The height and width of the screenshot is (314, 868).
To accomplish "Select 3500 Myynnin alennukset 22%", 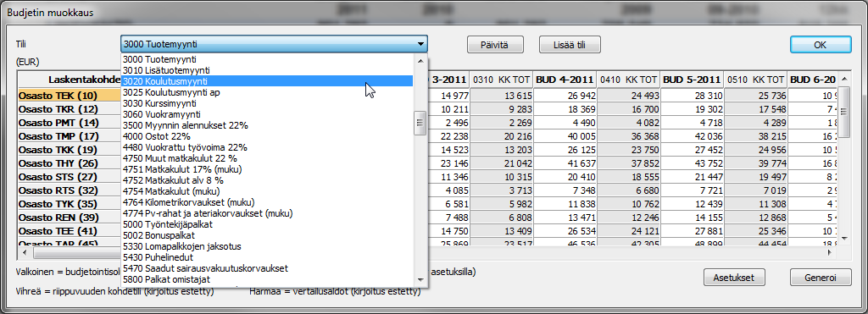I will [x=267, y=125].
